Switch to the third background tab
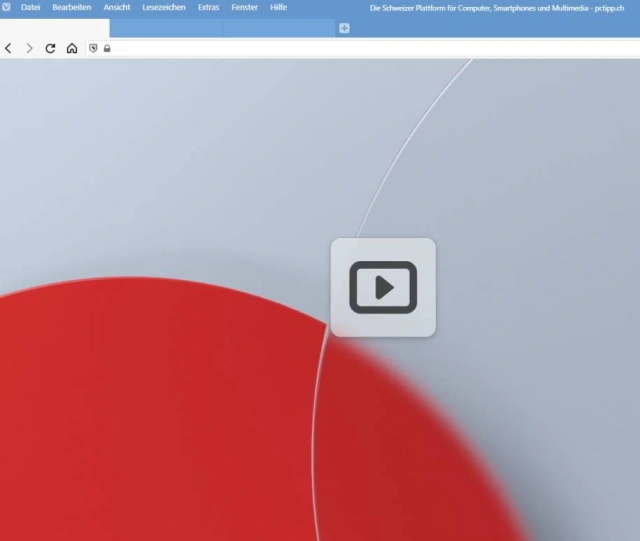This screenshot has width=640, height=541. [279, 28]
